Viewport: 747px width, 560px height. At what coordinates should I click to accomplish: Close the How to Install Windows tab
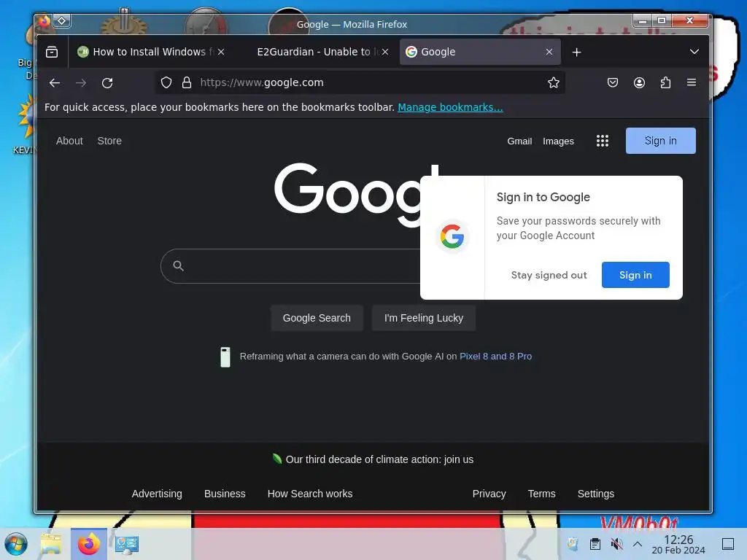click(221, 52)
